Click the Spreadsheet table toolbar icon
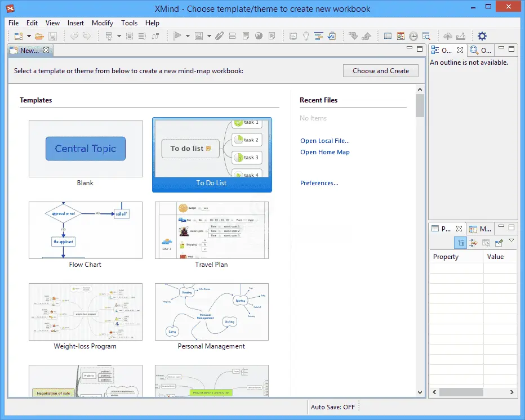525x420 pixels. tap(388, 36)
